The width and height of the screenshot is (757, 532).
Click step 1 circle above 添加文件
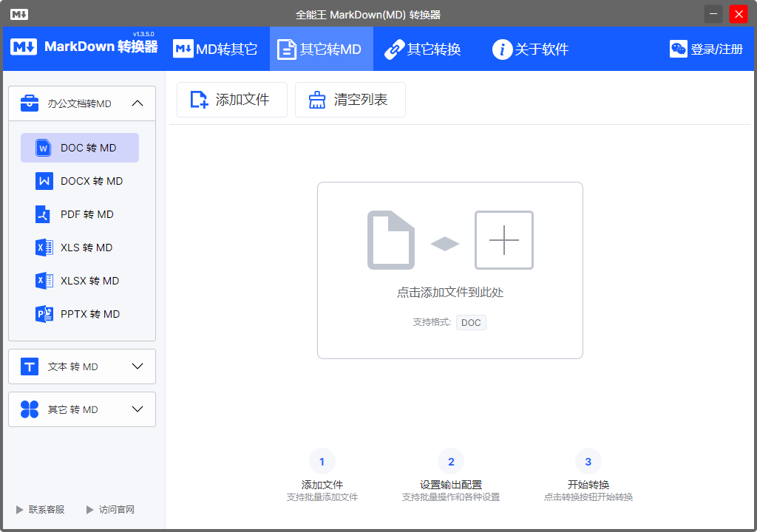click(x=322, y=462)
